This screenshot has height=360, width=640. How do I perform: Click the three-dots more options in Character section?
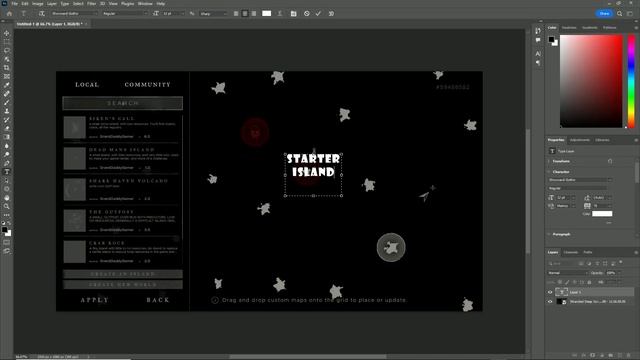(x=609, y=223)
